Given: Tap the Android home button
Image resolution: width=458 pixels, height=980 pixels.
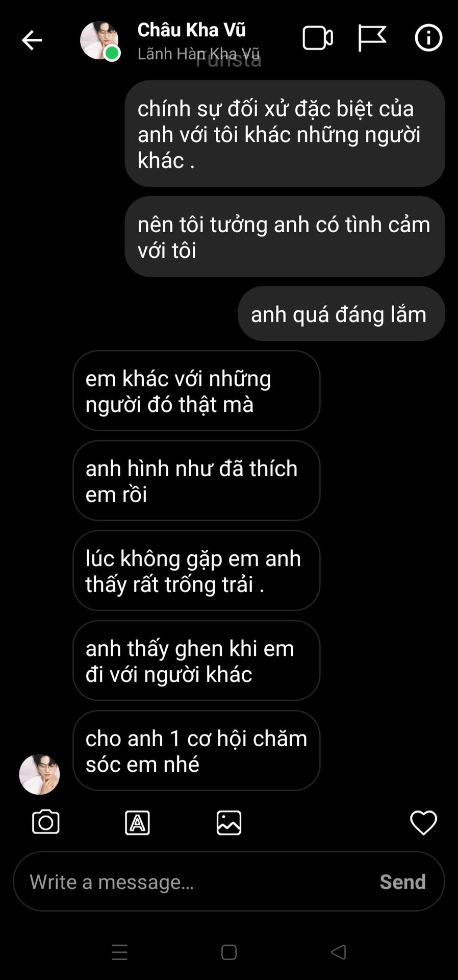Looking at the screenshot, I should [229, 952].
